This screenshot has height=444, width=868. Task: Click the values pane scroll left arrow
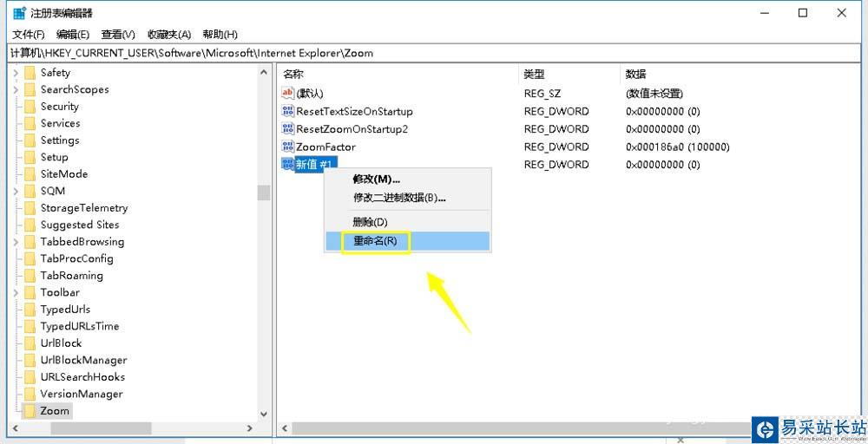tap(285, 428)
